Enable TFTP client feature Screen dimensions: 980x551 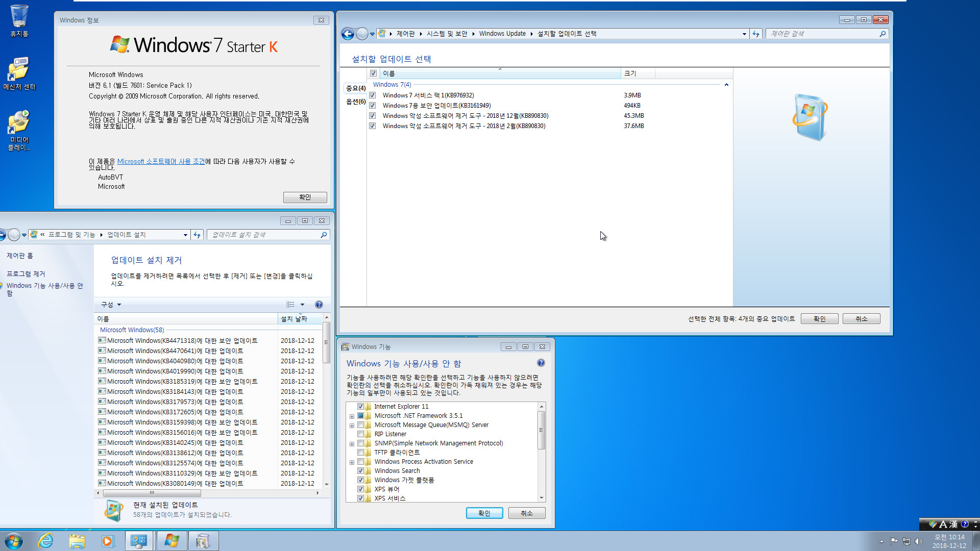click(360, 453)
